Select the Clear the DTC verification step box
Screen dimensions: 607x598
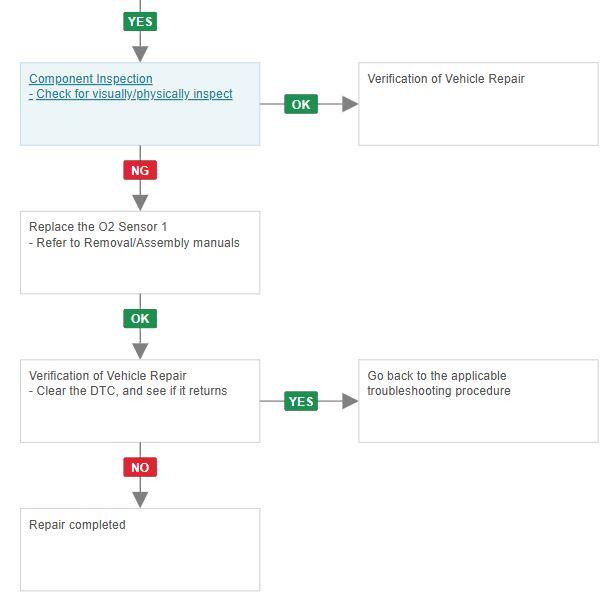[x=140, y=401]
